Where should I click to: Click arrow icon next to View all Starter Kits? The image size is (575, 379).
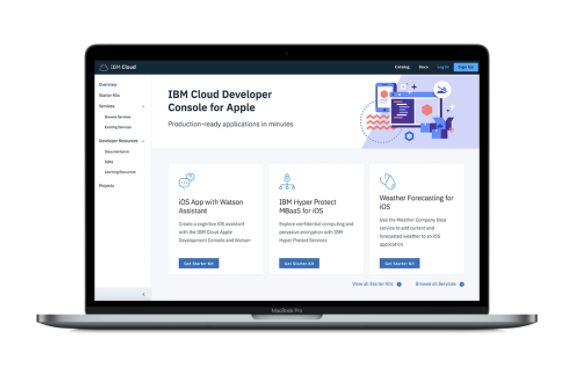(x=399, y=284)
